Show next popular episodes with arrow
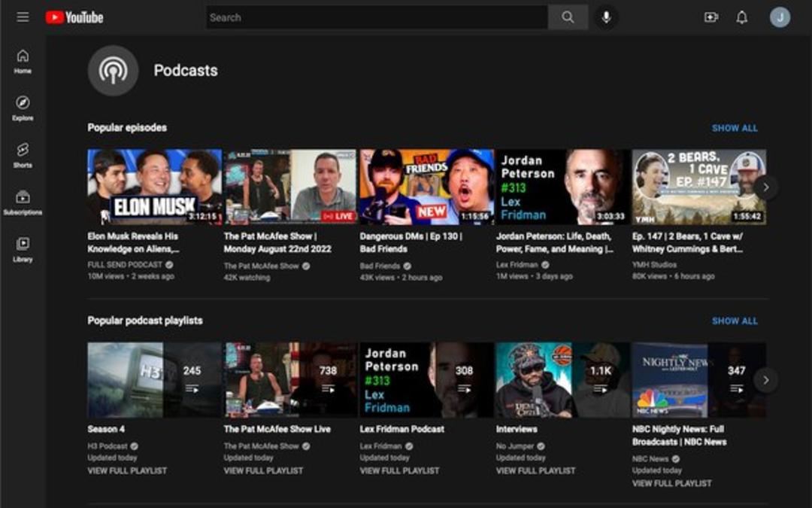Screen dimensions: 812x508 click(x=766, y=187)
